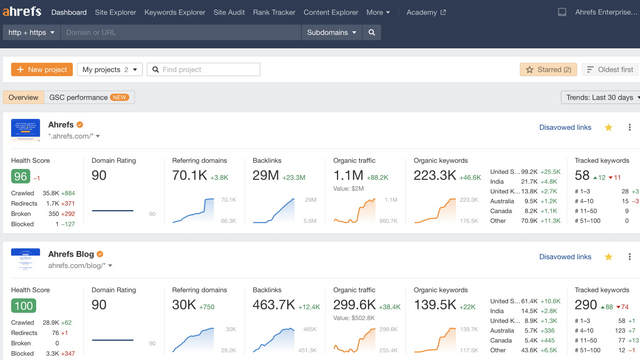The width and height of the screenshot is (640, 360).
Task: Open Site Explorer
Action: (x=116, y=12)
